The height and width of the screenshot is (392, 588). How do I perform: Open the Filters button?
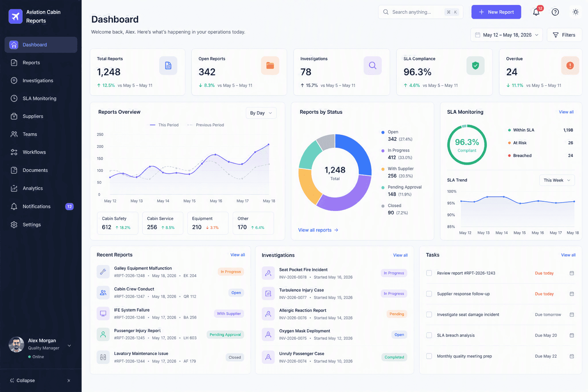click(564, 35)
